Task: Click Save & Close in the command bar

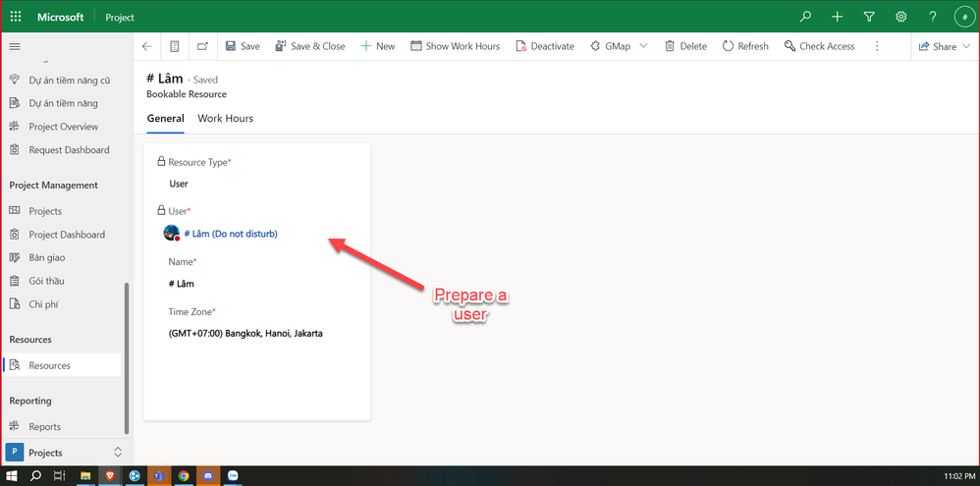Action: tap(310, 46)
